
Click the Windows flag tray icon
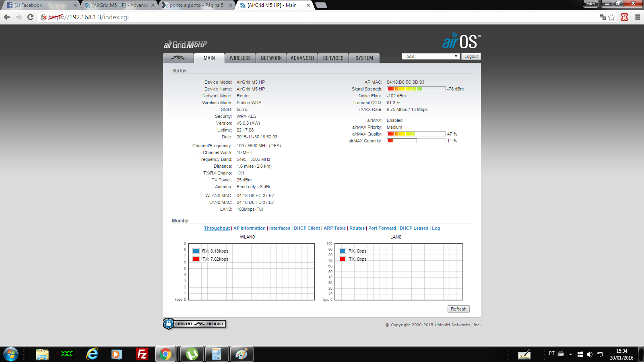[580, 354]
